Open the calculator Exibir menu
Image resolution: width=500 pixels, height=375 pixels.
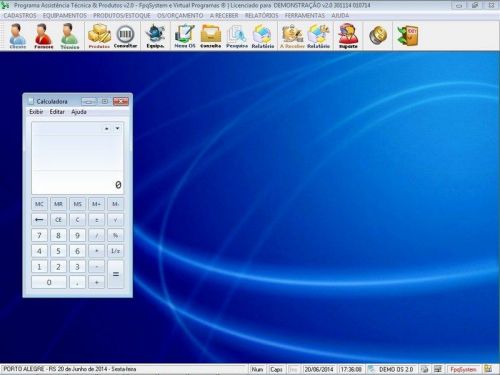click(36, 112)
